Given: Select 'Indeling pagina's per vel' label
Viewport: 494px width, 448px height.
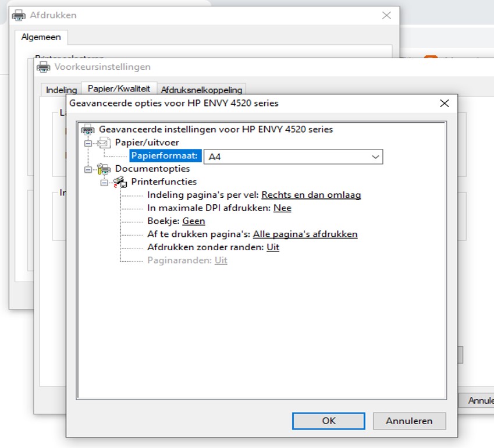Looking at the screenshot, I should tap(203, 195).
